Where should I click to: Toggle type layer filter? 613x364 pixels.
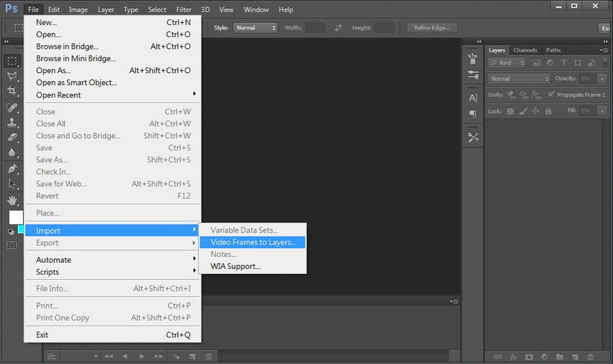tap(564, 63)
